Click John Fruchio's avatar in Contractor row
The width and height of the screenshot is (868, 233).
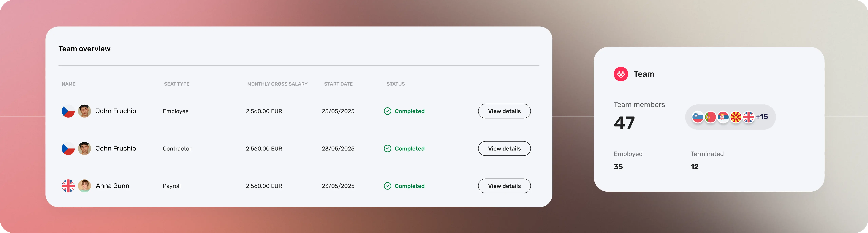(84, 148)
